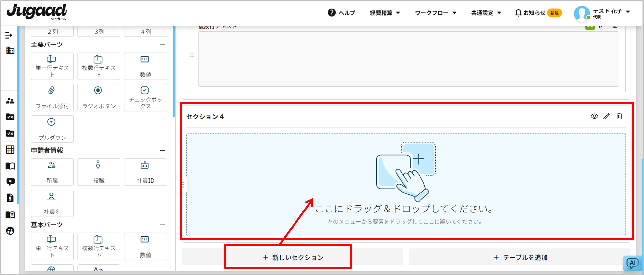This screenshot has height=275, width=644.
Task: Open the 共通設定 menu
Action: point(486,13)
